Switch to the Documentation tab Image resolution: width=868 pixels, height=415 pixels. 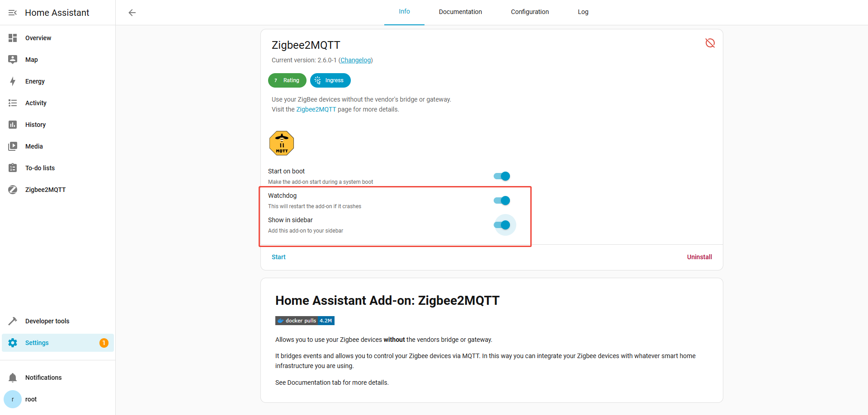(x=460, y=12)
